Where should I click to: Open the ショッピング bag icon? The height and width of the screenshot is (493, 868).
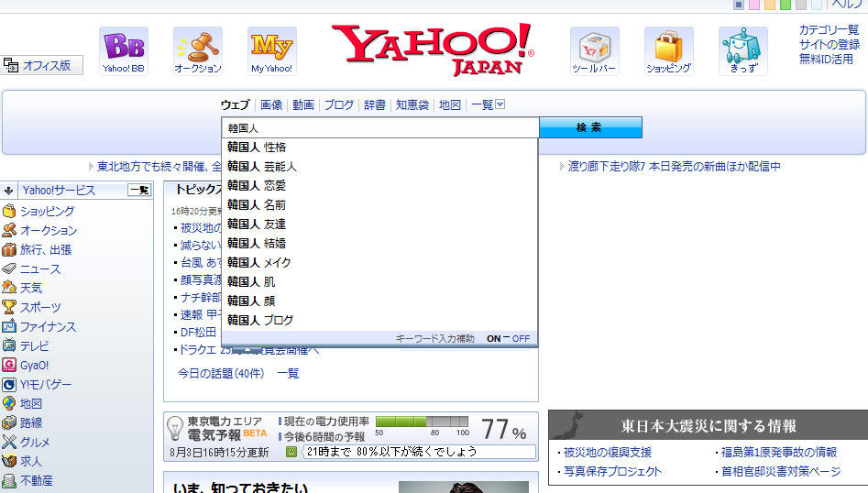[x=669, y=51]
